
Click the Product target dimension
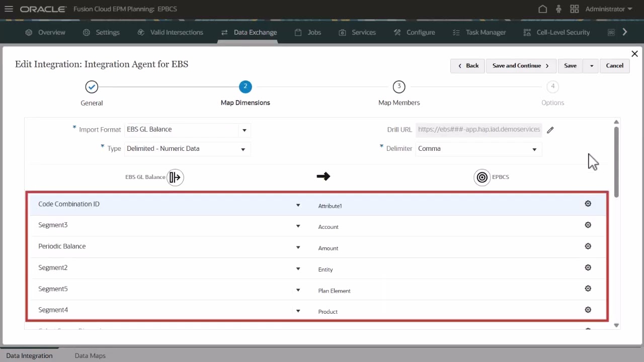pos(328,312)
